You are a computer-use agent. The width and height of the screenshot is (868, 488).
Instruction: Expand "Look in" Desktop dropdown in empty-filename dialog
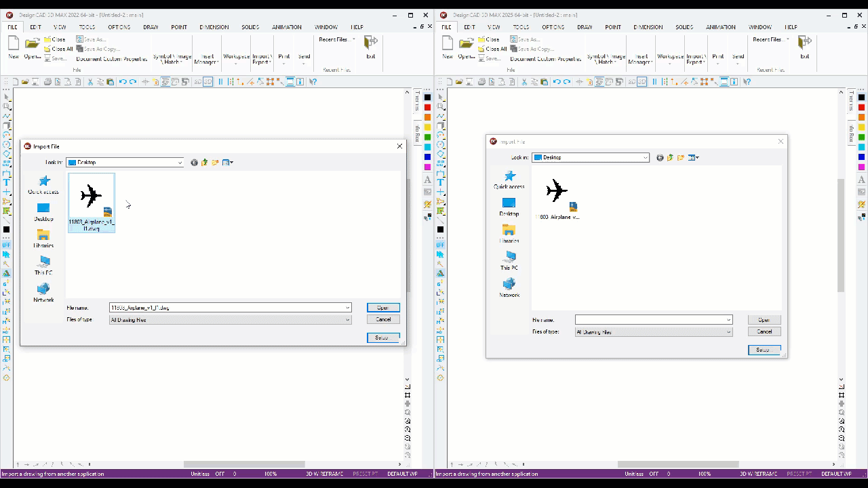646,157
